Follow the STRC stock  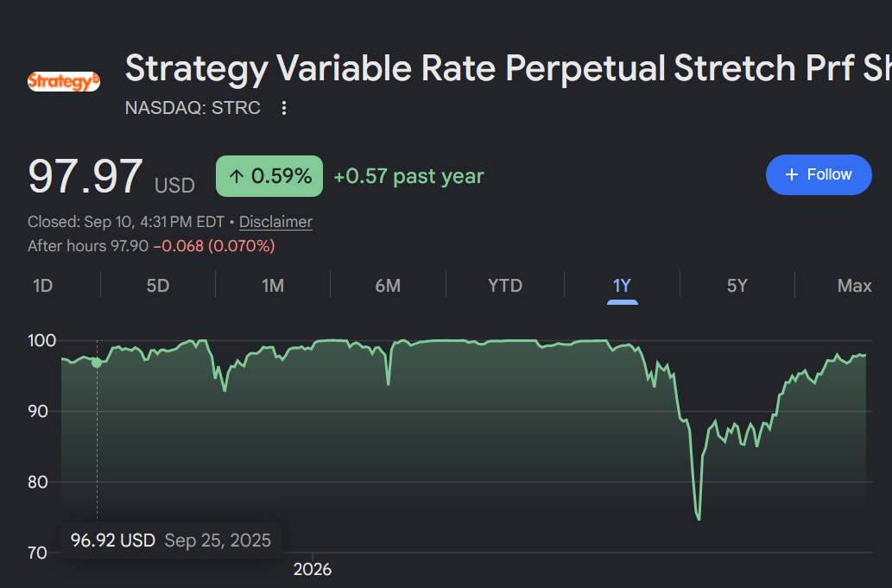point(819,174)
